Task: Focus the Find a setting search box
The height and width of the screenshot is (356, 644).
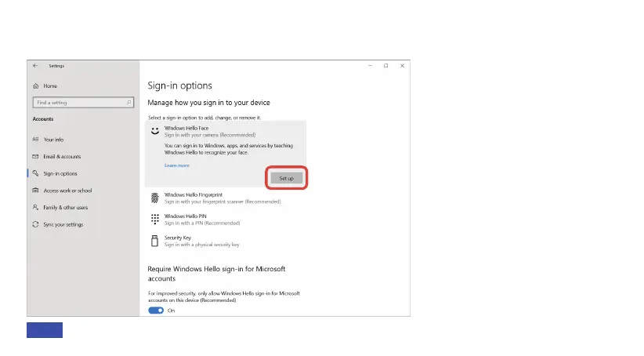Action: pyautogui.click(x=83, y=103)
